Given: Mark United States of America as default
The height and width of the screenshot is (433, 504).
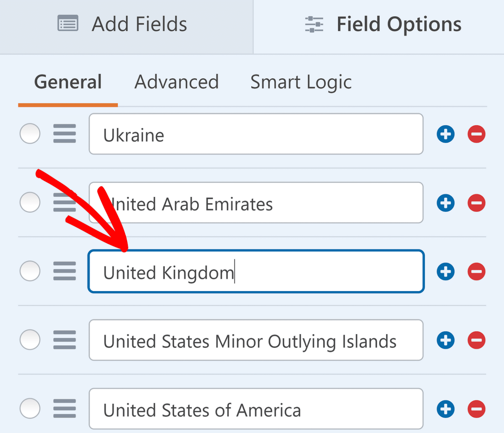Looking at the screenshot, I should coord(30,409).
